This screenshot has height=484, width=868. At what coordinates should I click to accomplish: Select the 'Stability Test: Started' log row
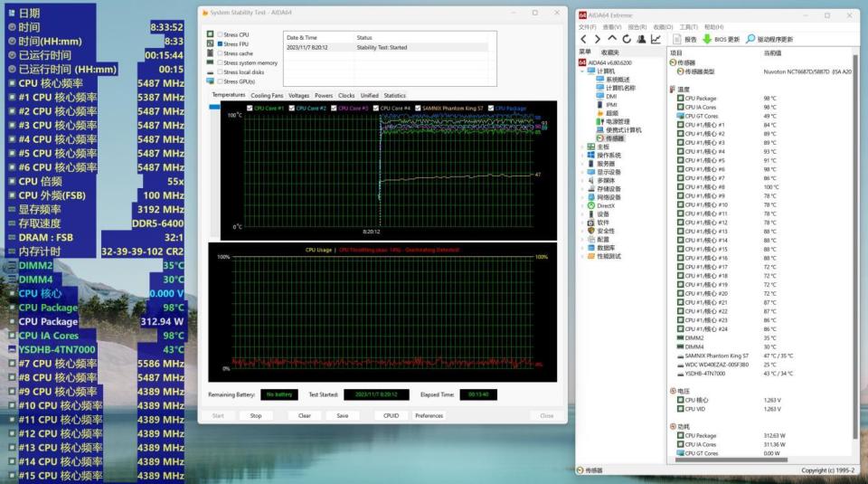pos(388,48)
